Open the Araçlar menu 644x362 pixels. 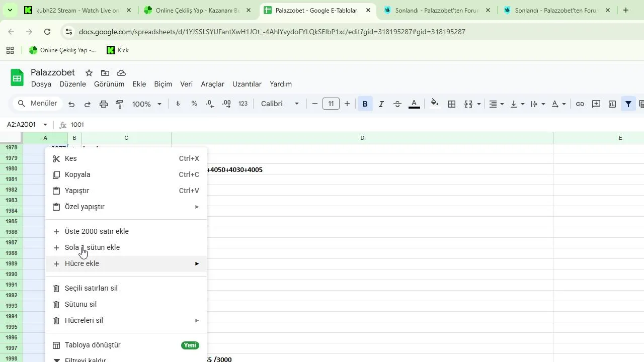213,84
